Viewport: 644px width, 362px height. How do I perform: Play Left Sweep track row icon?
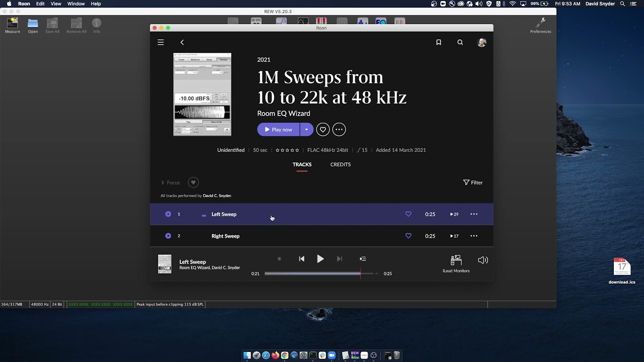[x=168, y=214]
